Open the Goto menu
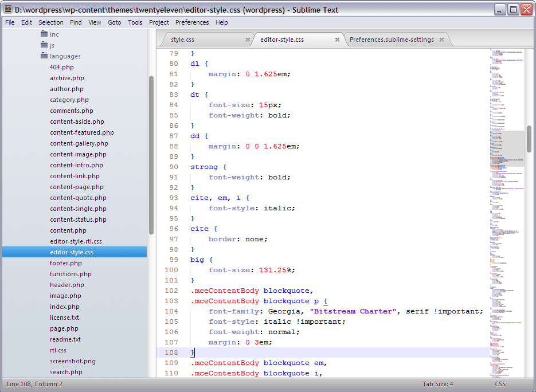The height and width of the screenshot is (392, 536). coord(114,22)
